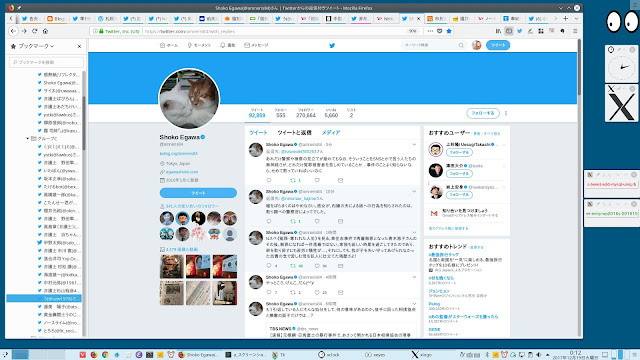Open the page actions three-dot menu in address bar
The height and width of the screenshot is (360, 640).
pos(430,31)
